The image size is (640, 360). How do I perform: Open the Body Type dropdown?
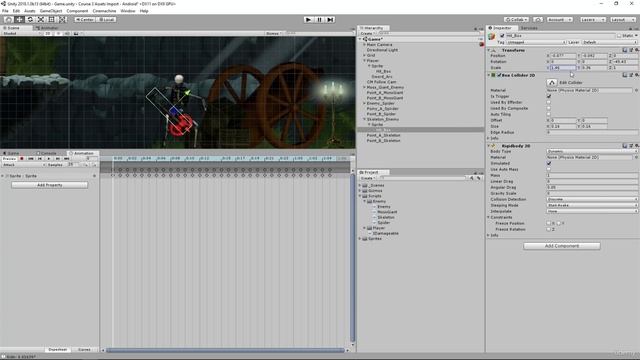592,151
